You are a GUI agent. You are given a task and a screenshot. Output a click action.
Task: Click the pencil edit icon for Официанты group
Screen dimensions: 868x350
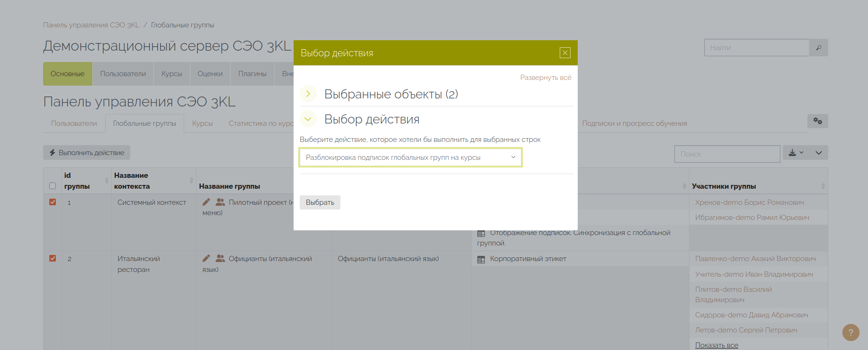click(x=206, y=259)
